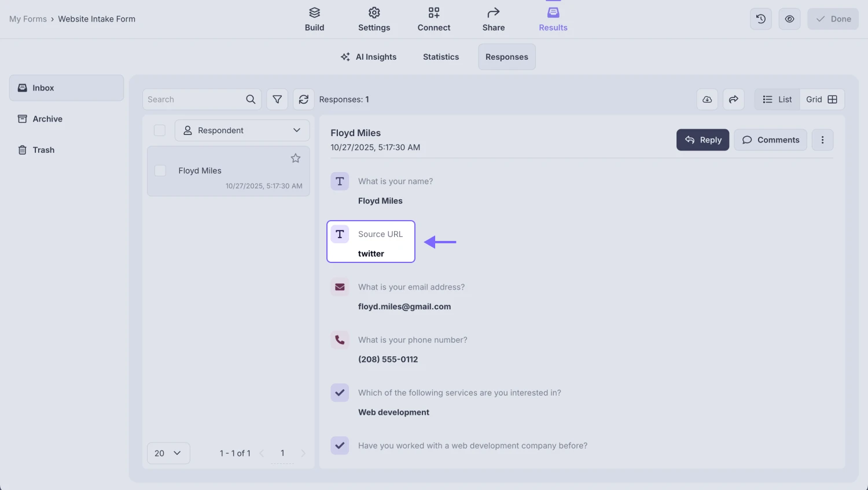Open the Respondent sorting dropdown
The width and height of the screenshot is (868, 490).
coord(242,130)
